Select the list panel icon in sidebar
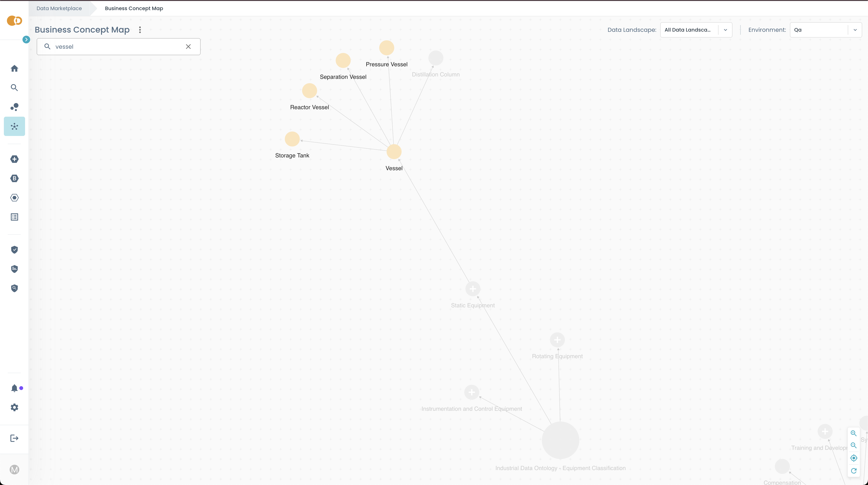The image size is (868, 485). click(14, 216)
